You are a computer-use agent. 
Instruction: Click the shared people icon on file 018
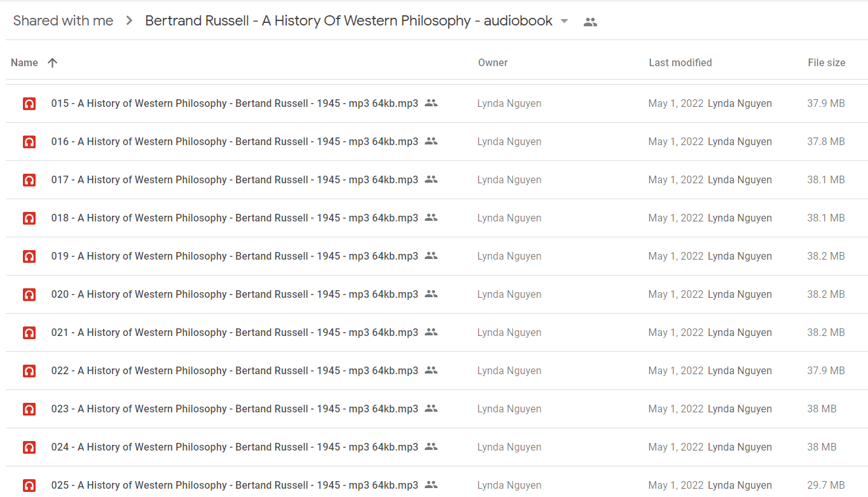[431, 218]
